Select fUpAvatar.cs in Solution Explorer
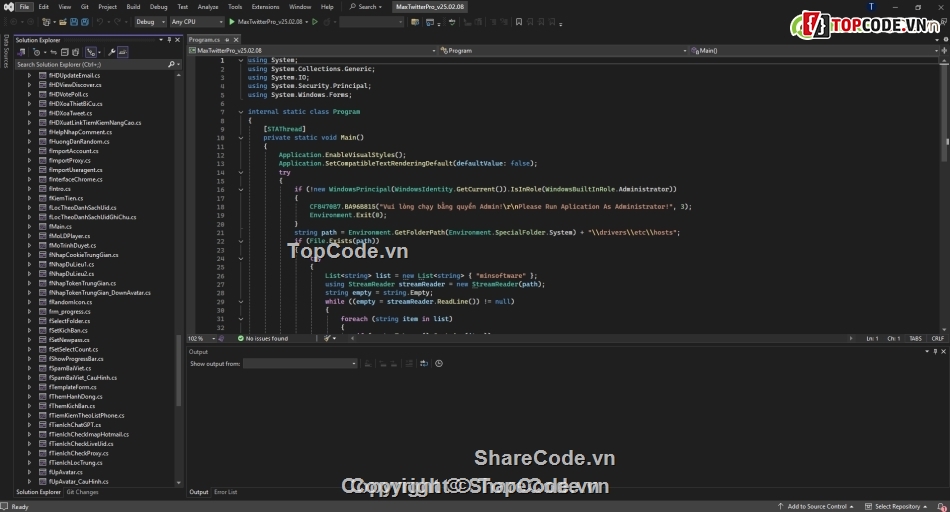Image resolution: width=950 pixels, height=512 pixels. [65, 472]
